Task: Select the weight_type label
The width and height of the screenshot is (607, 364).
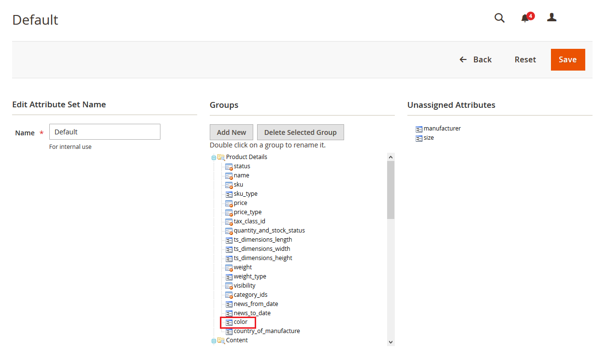Action: click(250, 277)
